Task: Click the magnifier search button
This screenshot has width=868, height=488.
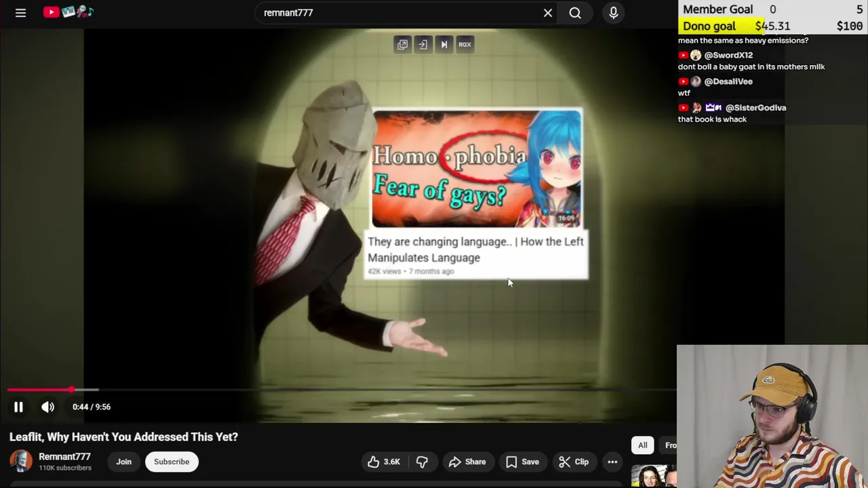Action: pos(575,13)
